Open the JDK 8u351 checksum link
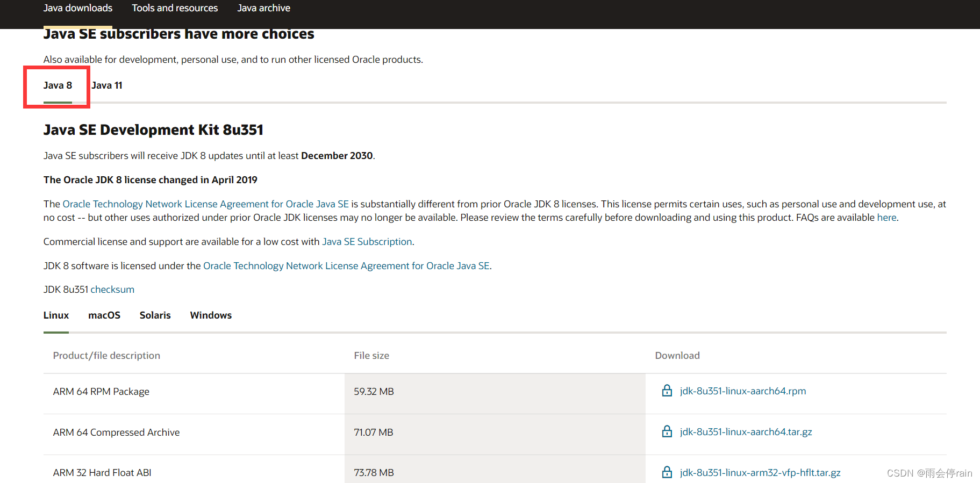980x483 pixels. click(112, 290)
